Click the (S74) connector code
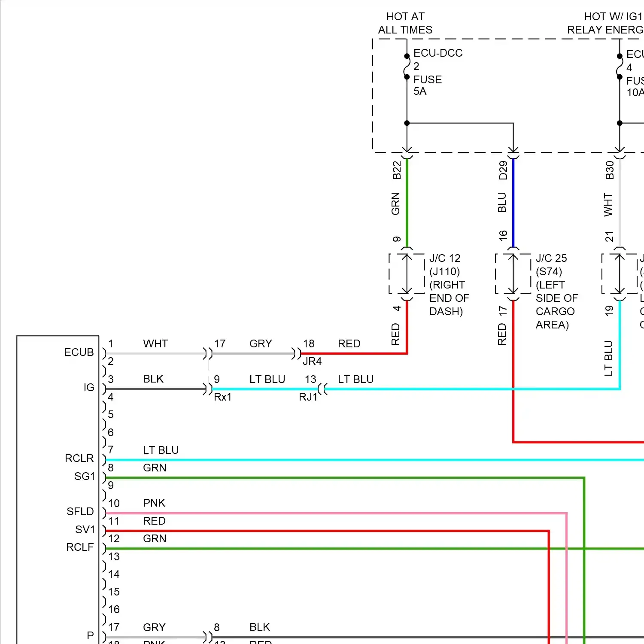 coord(549,271)
